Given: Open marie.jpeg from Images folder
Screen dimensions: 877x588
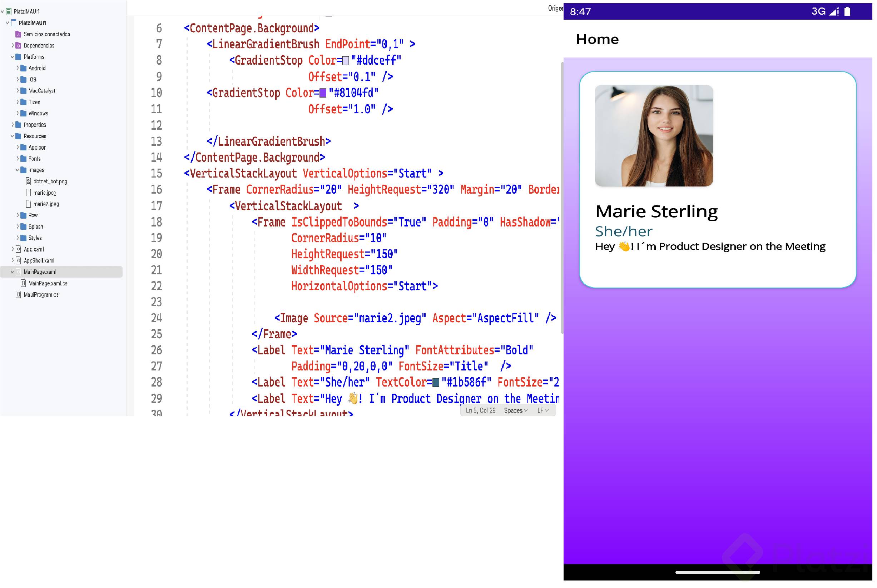Looking at the screenshot, I should point(45,193).
